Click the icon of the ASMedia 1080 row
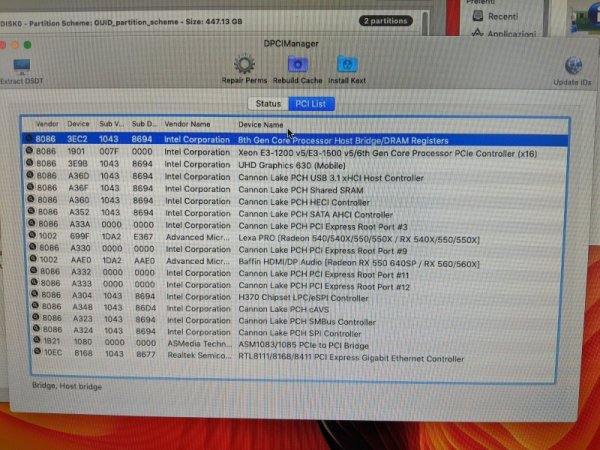The image size is (600, 450). tap(37, 340)
